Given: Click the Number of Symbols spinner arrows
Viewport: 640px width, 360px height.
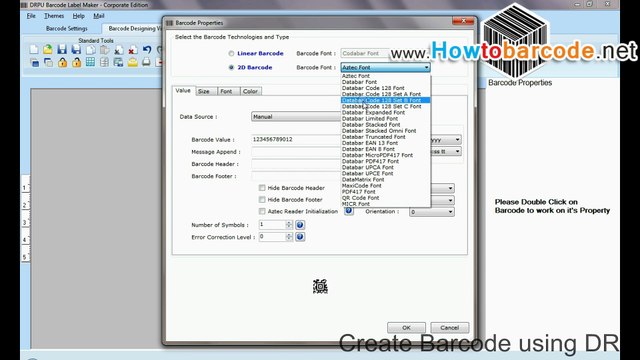Looking at the screenshot, I should 289,225.
